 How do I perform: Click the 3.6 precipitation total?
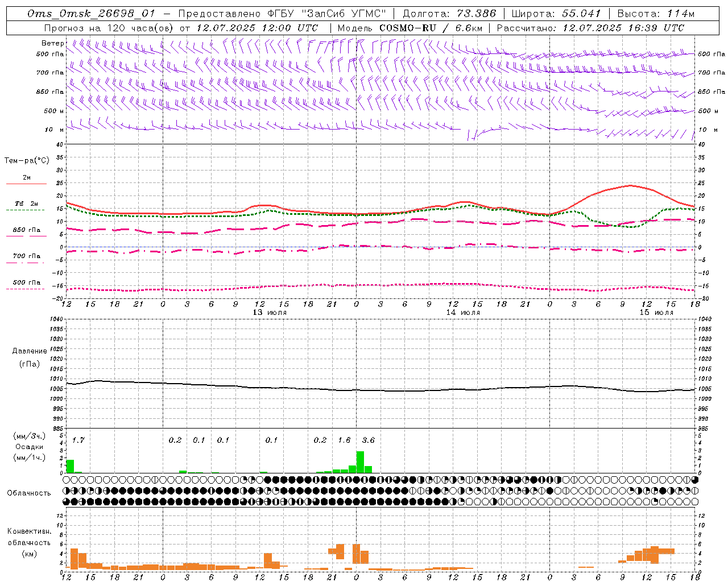(x=369, y=440)
